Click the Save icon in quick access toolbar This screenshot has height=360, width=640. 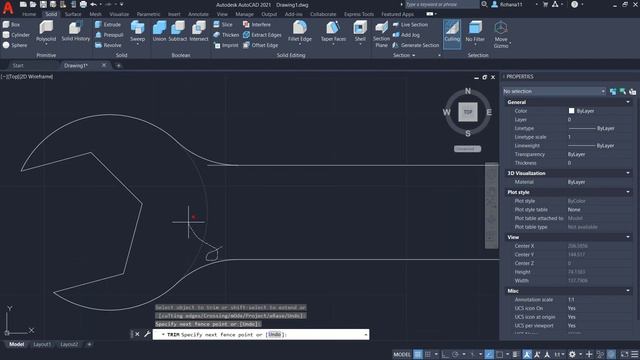pos(43,4)
